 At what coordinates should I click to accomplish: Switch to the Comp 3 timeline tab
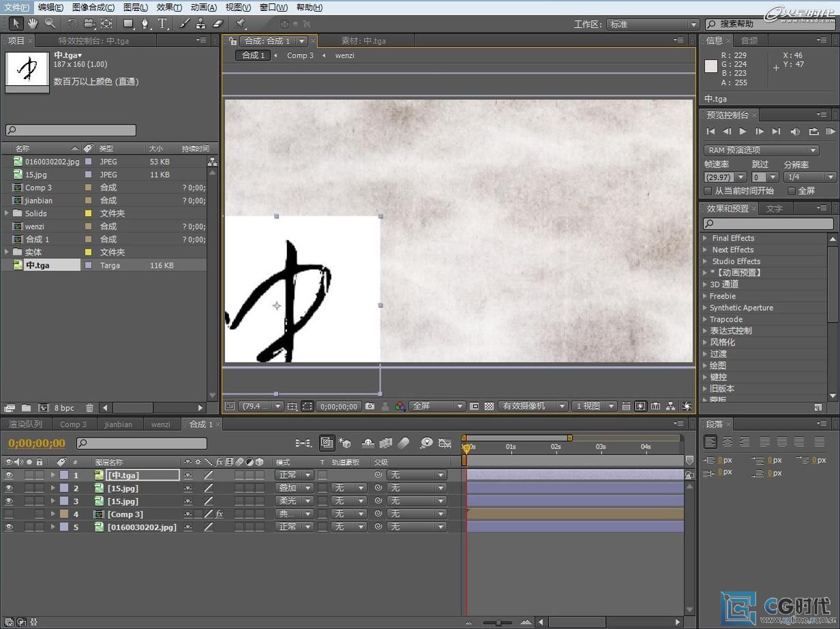(x=74, y=424)
